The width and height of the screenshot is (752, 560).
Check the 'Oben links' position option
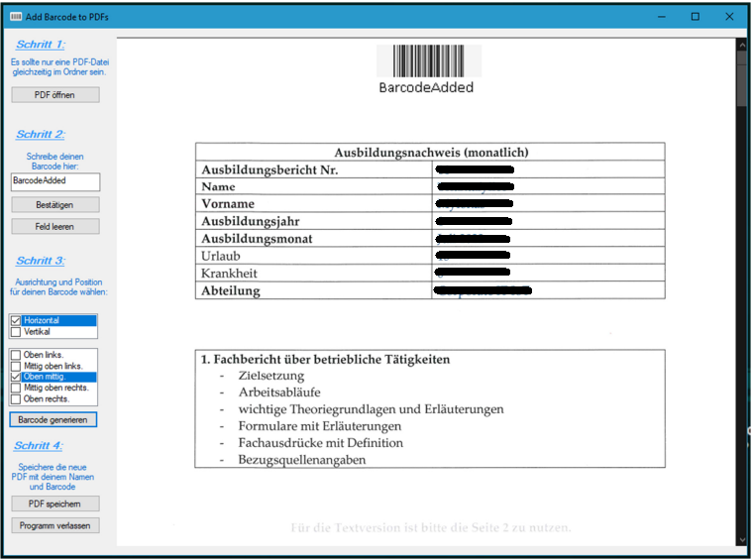click(16, 355)
